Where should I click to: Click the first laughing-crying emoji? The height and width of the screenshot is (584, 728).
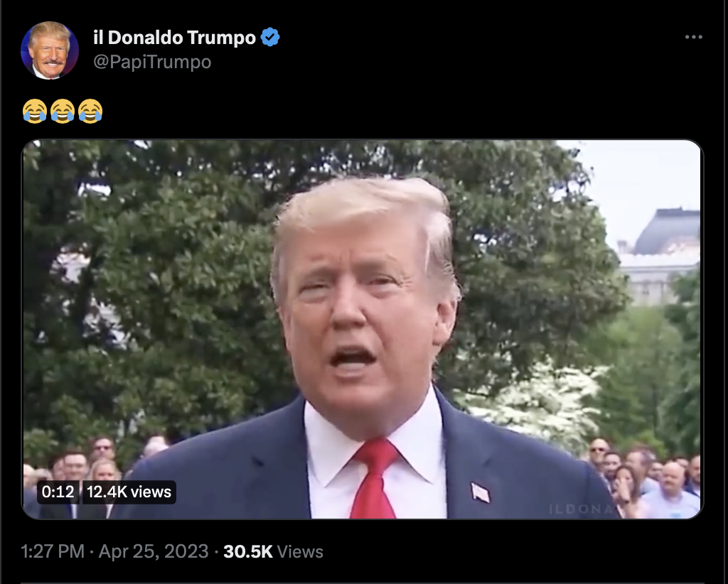coord(35,112)
